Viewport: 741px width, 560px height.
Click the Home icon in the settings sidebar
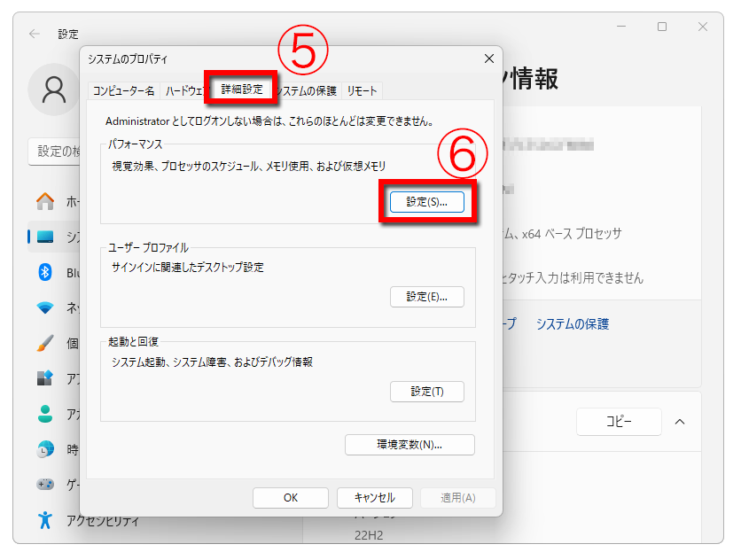pyautogui.click(x=45, y=201)
